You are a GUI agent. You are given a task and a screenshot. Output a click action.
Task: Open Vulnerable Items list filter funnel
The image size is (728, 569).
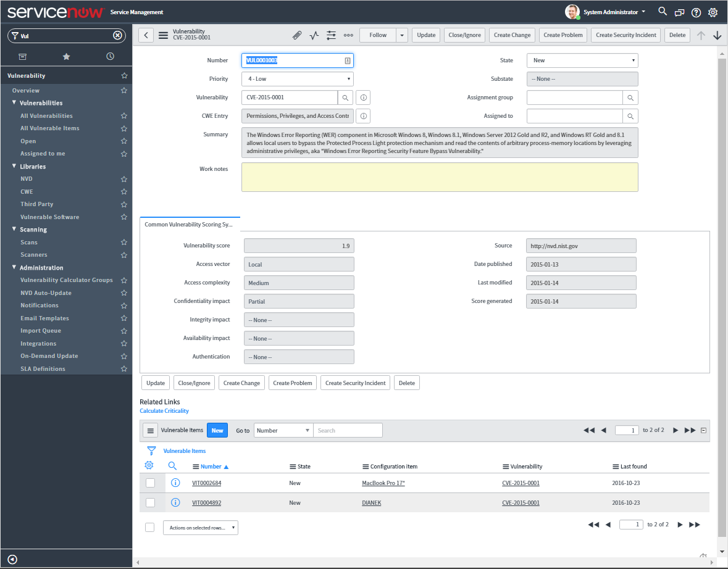[x=151, y=450]
